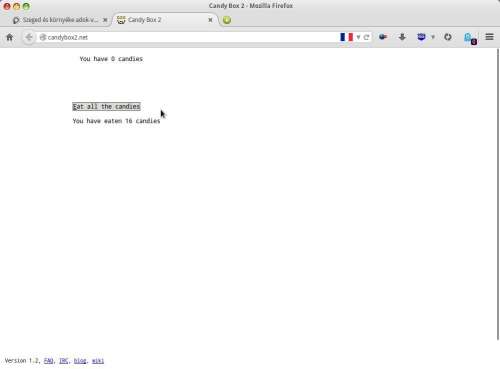Open the Downloads arrow icon
Viewport: 500px width, 369px height.
tap(402, 37)
